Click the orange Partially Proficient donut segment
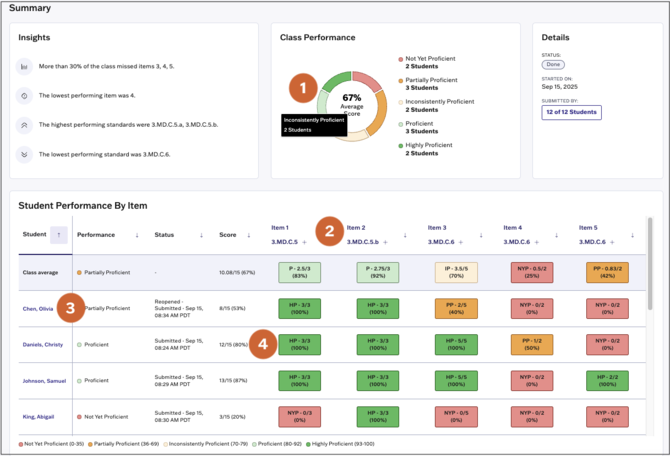 point(378,113)
